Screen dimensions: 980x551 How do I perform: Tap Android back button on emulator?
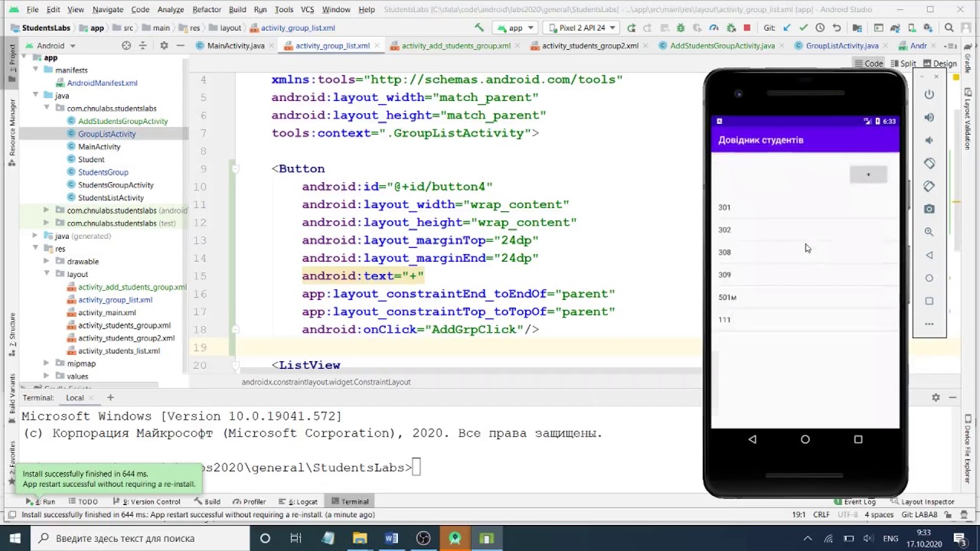(752, 439)
